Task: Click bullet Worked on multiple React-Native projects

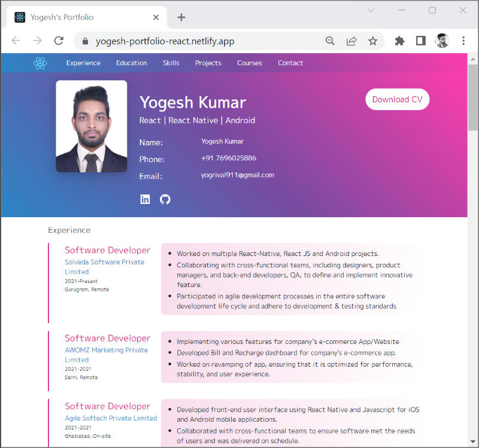Action: coord(278,254)
